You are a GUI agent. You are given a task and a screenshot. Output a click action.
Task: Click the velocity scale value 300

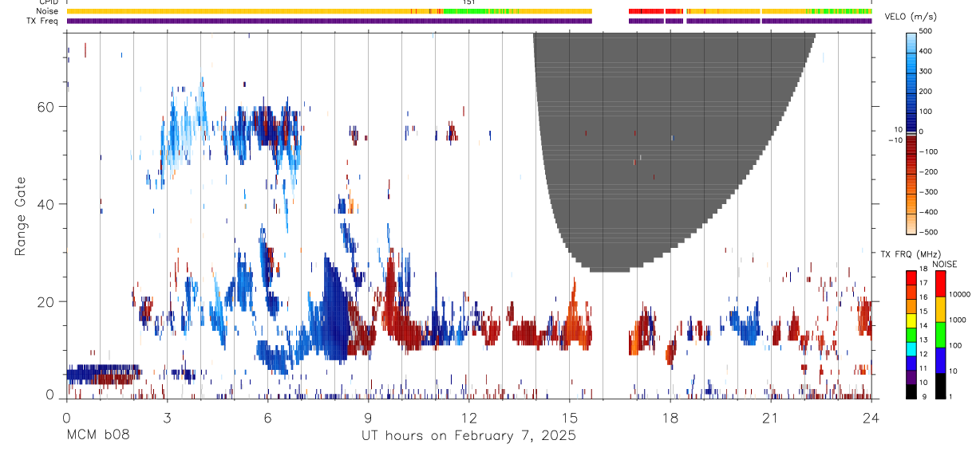[x=927, y=71]
